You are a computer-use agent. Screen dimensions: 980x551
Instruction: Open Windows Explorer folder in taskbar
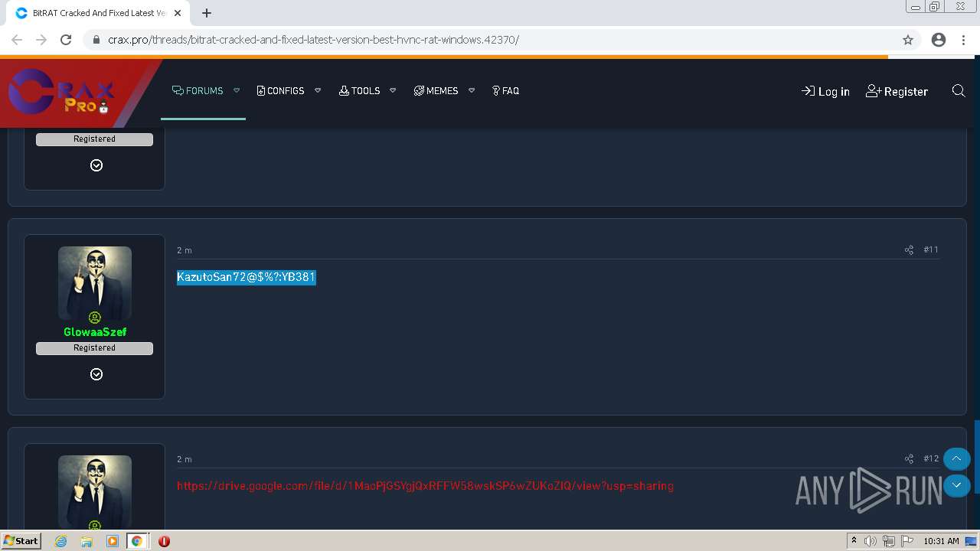87,541
